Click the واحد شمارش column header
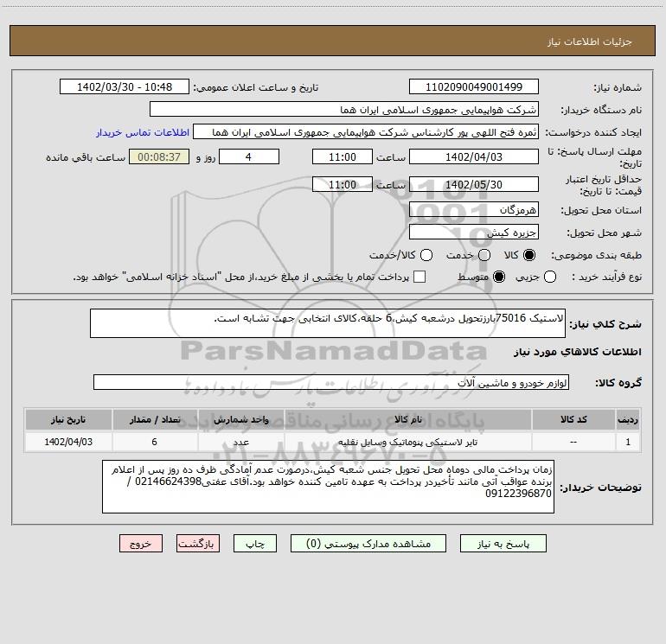Image resolution: width=666 pixels, height=644 pixels. tap(240, 419)
